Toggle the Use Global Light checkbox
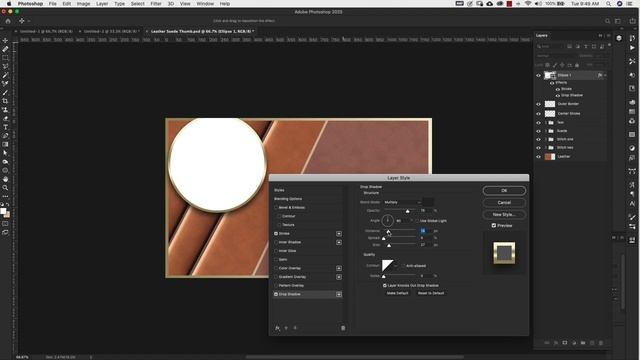The height and width of the screenshot is (360, 640). pos(416,221)
